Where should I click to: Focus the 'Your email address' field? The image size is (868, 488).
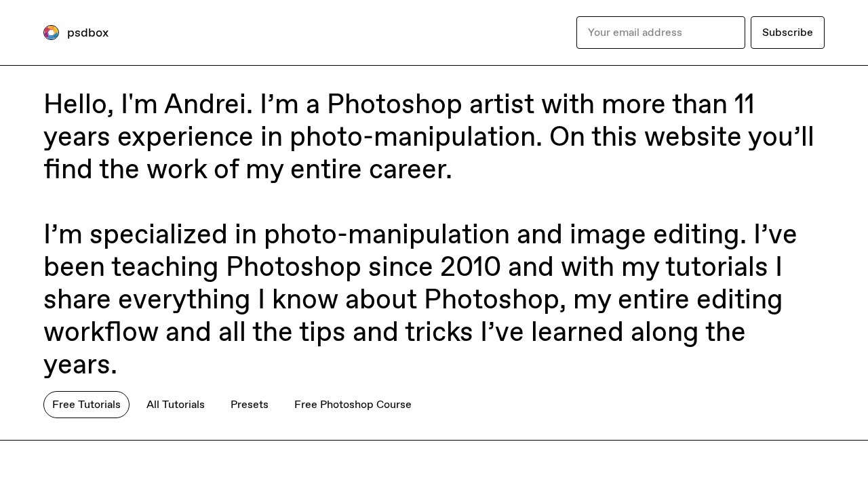point(660,33)
